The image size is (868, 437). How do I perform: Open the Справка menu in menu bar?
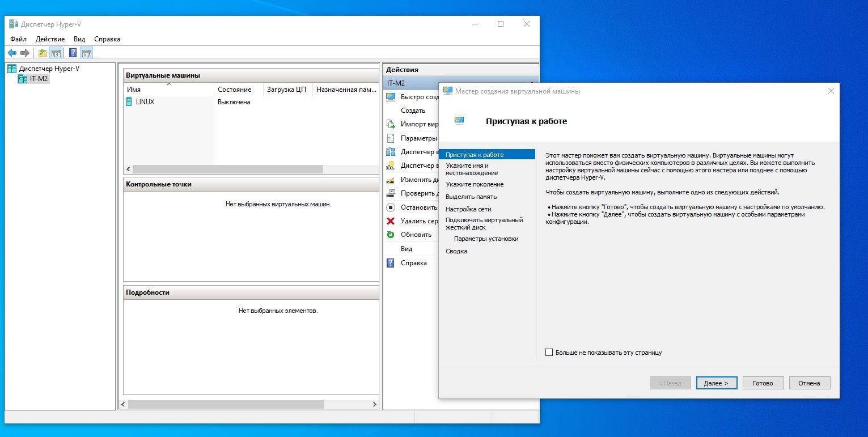[107, 39]
